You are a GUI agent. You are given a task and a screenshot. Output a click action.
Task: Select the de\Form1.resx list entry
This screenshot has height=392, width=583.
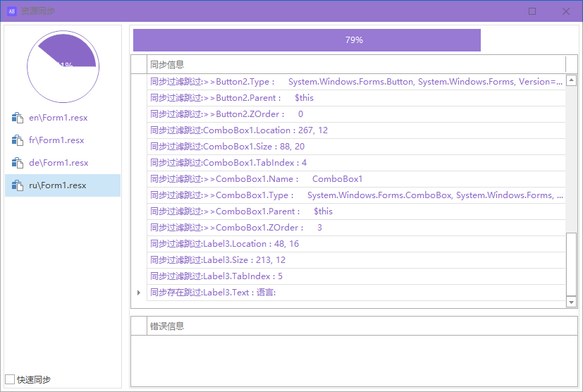point(59,163)
